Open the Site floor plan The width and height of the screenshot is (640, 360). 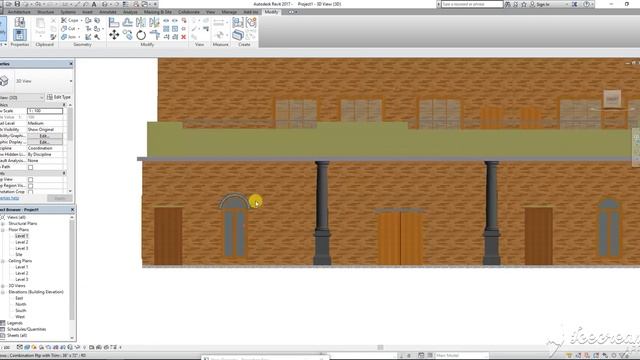coord(19,254)
